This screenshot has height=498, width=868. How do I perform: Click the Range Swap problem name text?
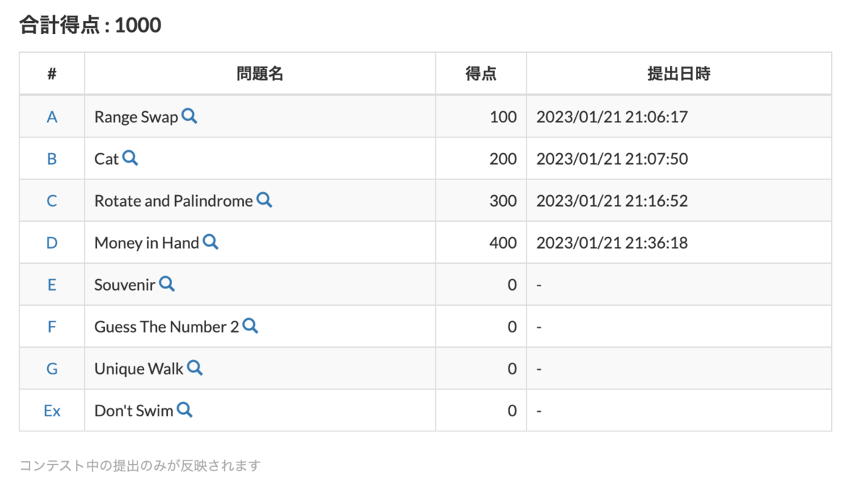136,116
